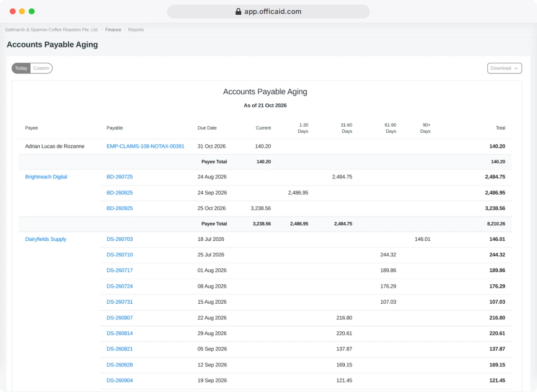Image resolution: width=537 pixels, height=392 pixels.
Task: Open payable BD-260825
Action: pyautogui.click(x=120, y=193)
